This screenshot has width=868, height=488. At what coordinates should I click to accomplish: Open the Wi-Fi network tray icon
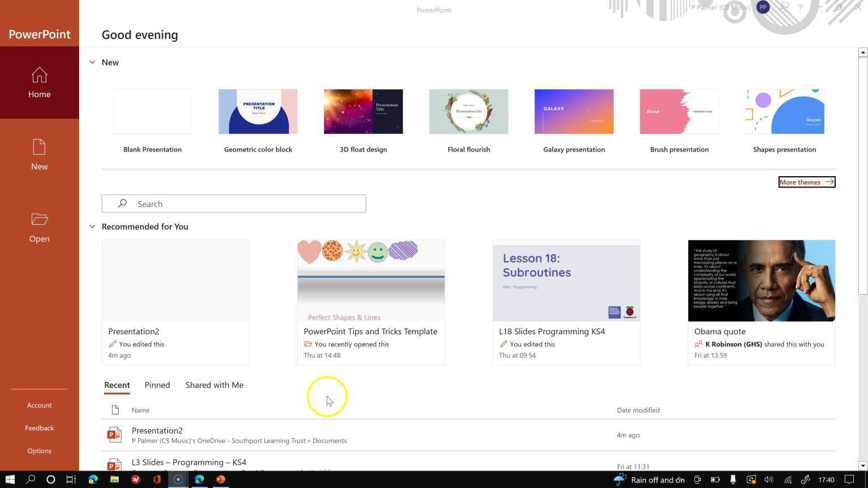click(x=787, y=480)
